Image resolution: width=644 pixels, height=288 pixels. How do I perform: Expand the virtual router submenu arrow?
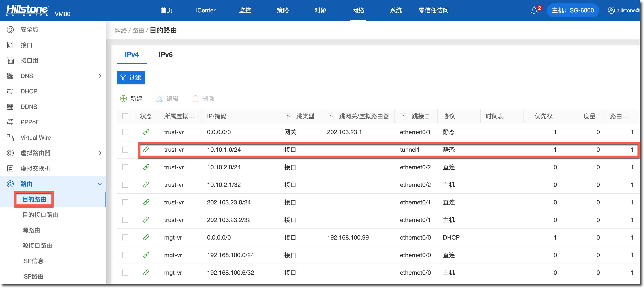tap(100, 153)
